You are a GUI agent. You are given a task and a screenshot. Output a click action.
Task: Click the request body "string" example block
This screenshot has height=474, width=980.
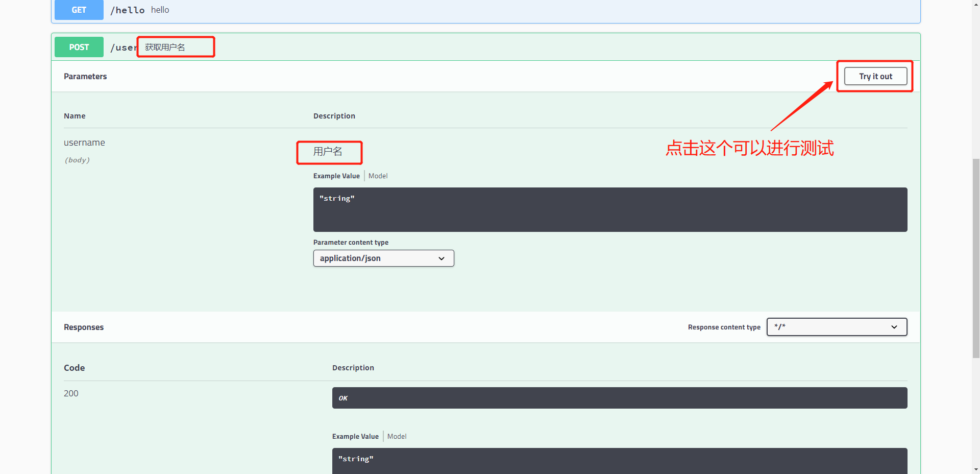610,209
